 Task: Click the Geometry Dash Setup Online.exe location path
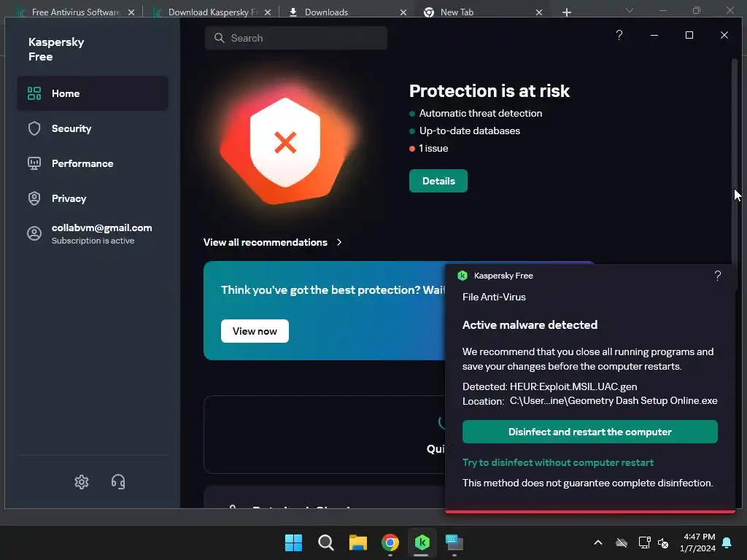click(x=613, y=400)
